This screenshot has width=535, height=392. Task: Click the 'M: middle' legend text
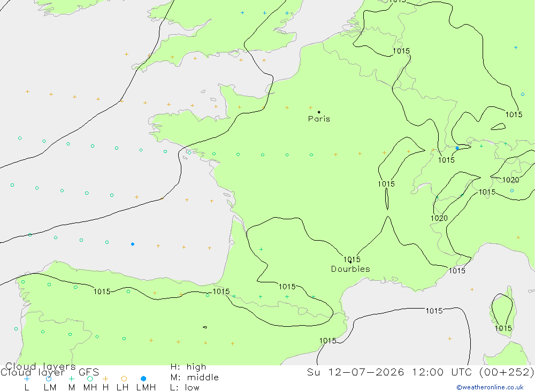195,378
